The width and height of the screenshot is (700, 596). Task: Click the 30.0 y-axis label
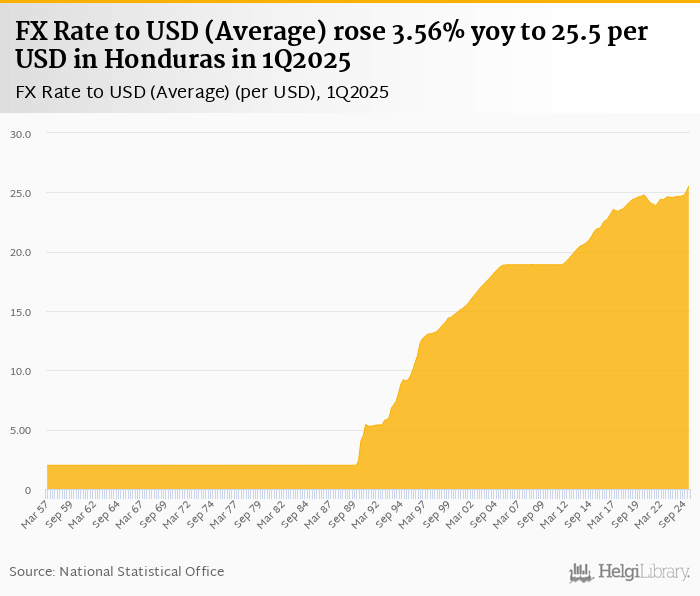click(20, 133)
